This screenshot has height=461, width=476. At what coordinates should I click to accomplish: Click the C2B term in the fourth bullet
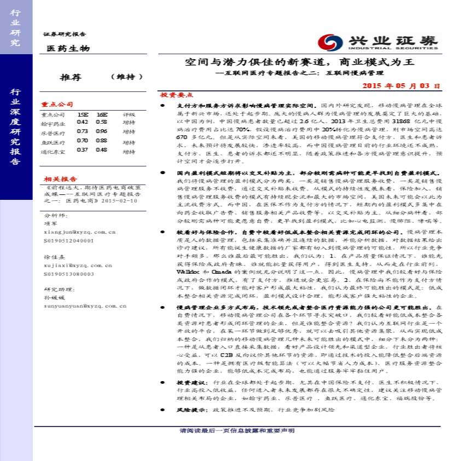pos(227,355)
